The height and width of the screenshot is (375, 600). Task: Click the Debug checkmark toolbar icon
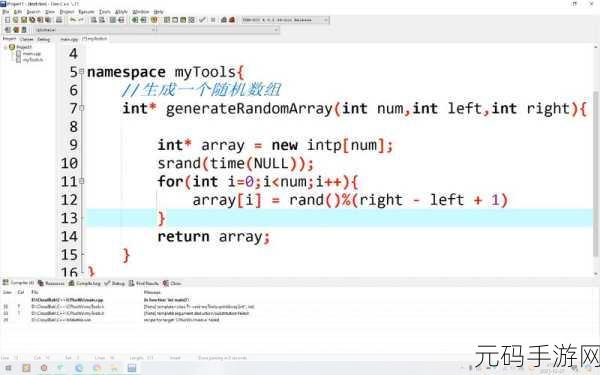point(202,20)
